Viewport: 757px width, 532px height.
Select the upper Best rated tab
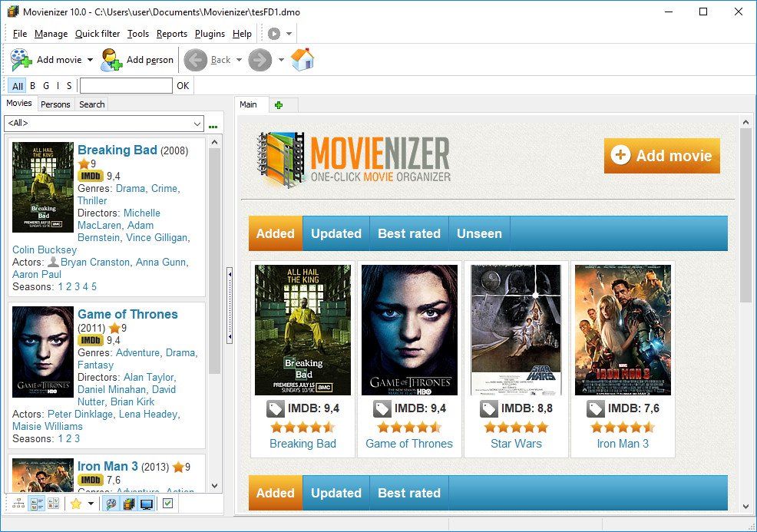(x=409, y=233)
